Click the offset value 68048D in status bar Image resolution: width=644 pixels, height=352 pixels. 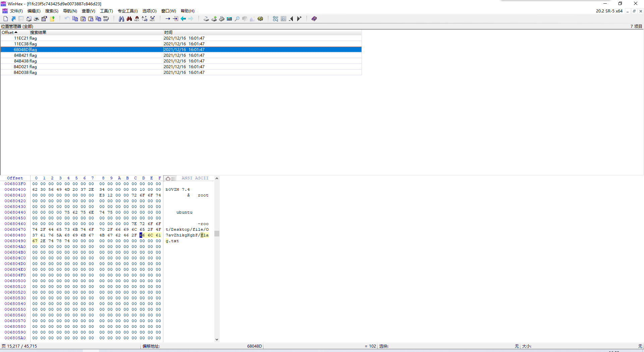[255, 346]
